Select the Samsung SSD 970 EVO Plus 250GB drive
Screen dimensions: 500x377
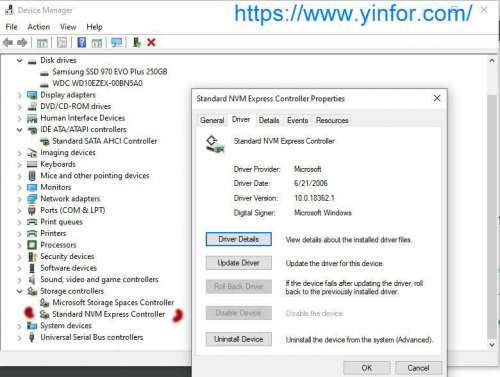pyautogui.click(x=110, y=72)
